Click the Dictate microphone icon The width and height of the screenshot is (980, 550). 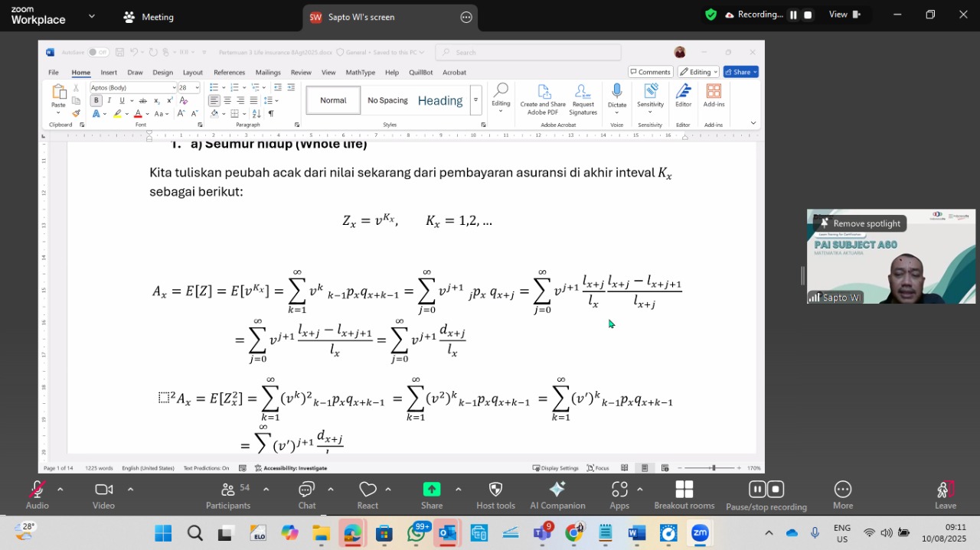point(617,91)
